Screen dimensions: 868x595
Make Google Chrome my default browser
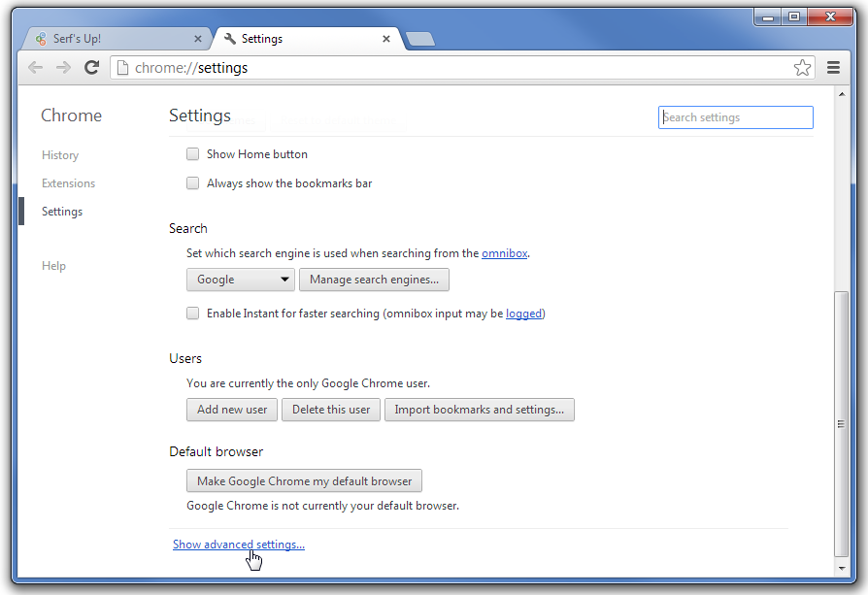(x=304, y=481)
